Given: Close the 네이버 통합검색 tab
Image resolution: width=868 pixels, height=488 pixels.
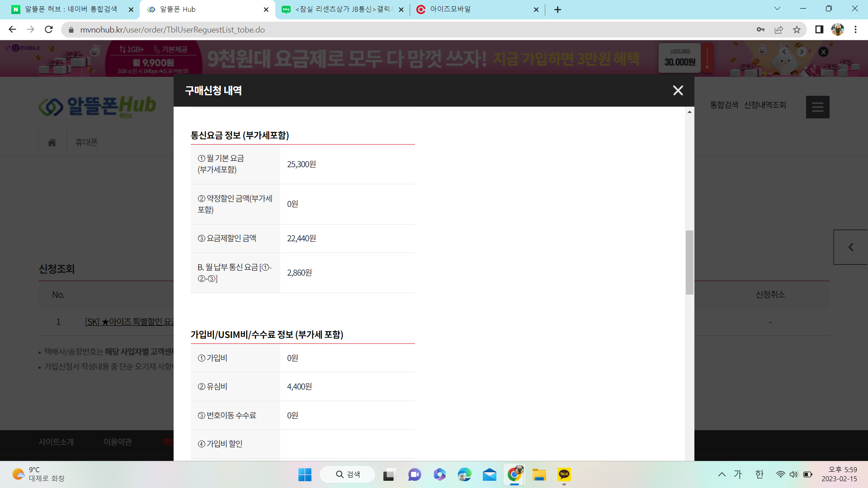Looking at the screenshot, I should [131, 9].
